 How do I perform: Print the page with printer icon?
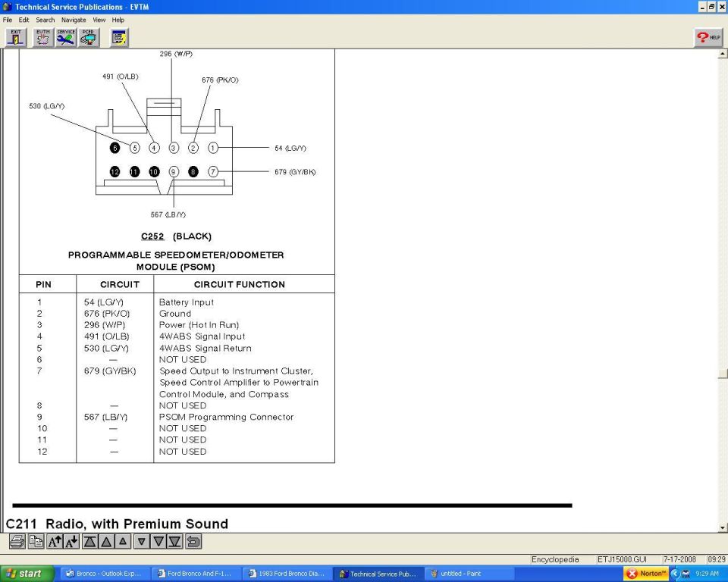point(17,541)
